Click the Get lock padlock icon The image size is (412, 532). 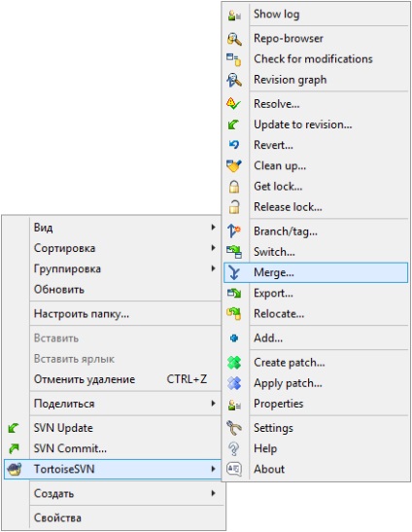[234, 187]
